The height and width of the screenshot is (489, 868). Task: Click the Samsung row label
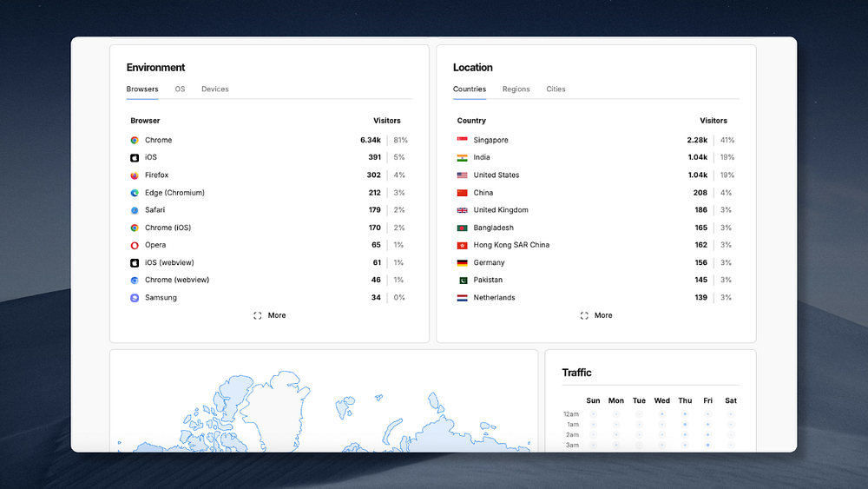tap(161, 298)
